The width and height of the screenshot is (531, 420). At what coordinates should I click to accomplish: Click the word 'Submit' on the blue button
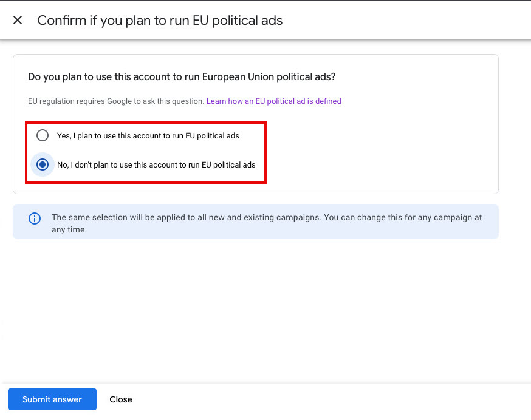pos(37,399)
